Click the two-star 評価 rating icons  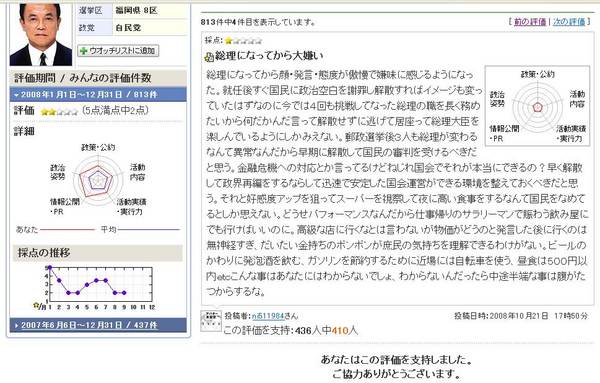(x=60, y=112)
